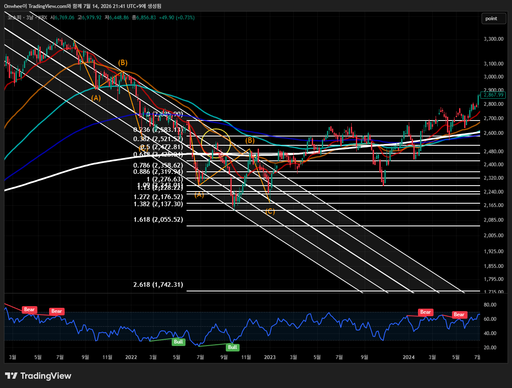Click the low value 6,448.86 in header

tap(118, 17)
